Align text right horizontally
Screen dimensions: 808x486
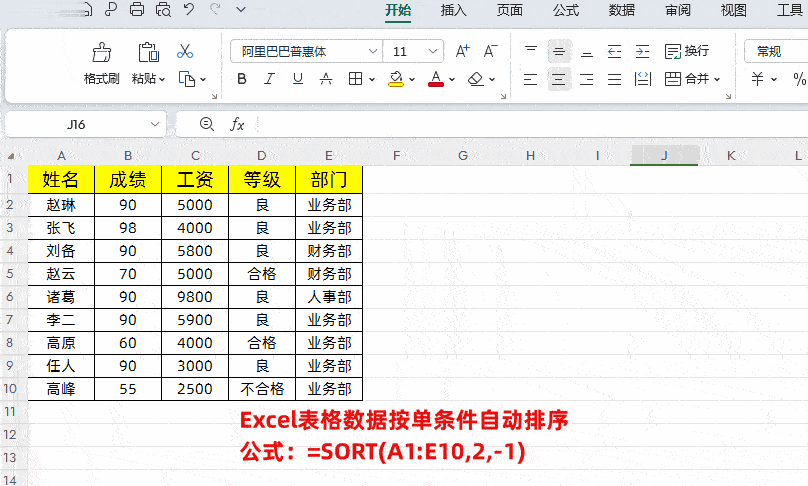tap(586, 79)
